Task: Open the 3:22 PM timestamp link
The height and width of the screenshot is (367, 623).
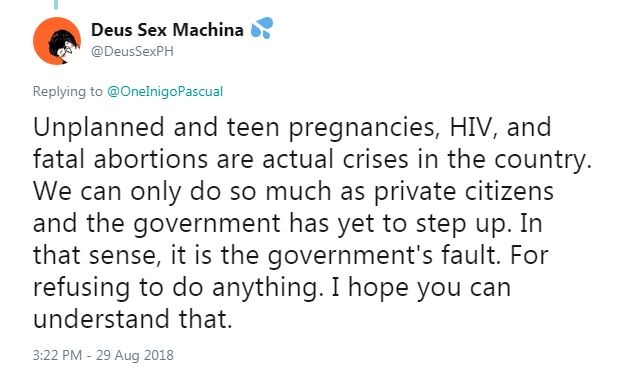Action: [x=57, y=355]
